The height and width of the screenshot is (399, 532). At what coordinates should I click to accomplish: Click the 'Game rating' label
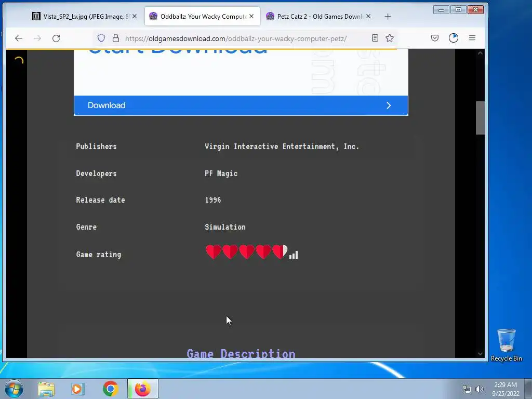click(98, 255)
